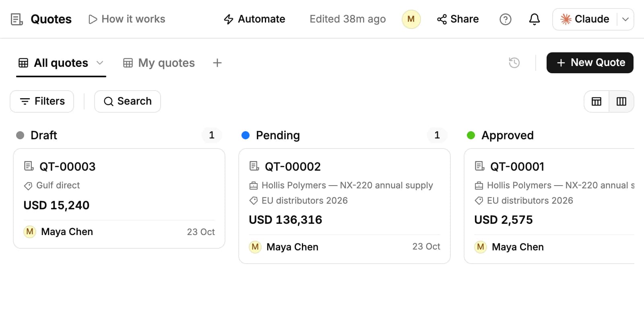Expand the Claude dropdown arrow
This screenshot has height=322, width=644.
tap(625, 19)
